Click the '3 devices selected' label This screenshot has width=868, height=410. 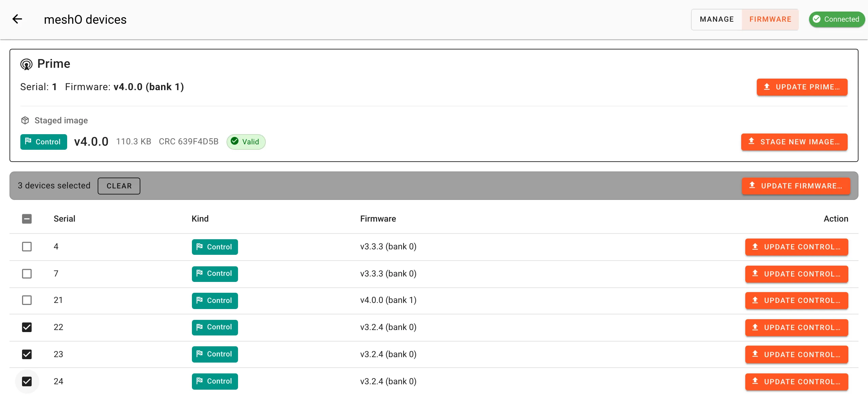pyautogui.click(x=54, y=186)
